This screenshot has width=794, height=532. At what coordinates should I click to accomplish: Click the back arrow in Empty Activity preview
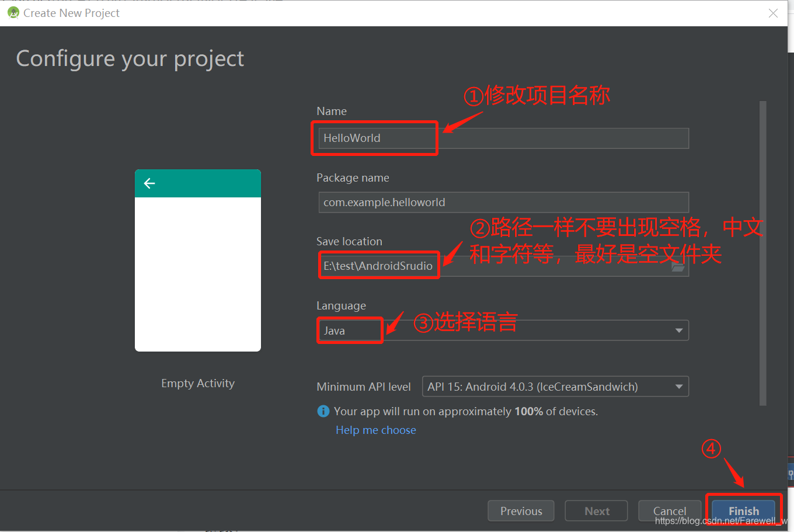[x=149, y=183]
